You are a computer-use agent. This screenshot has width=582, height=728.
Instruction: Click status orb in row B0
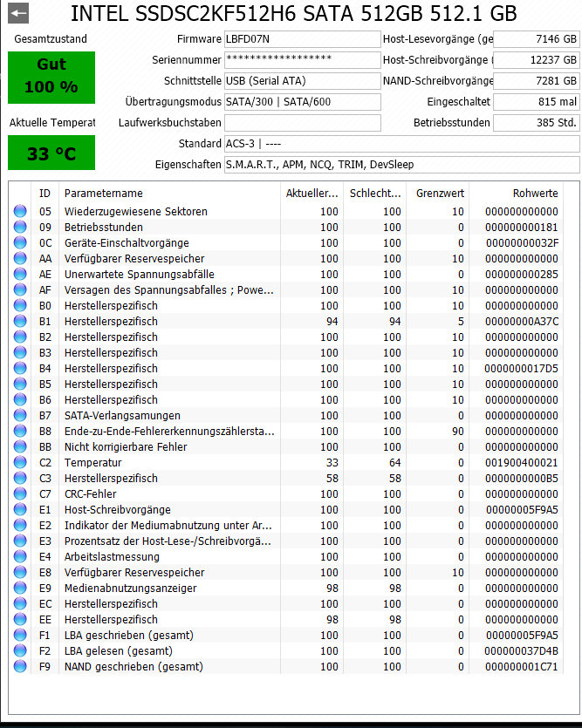click(20, 305)
